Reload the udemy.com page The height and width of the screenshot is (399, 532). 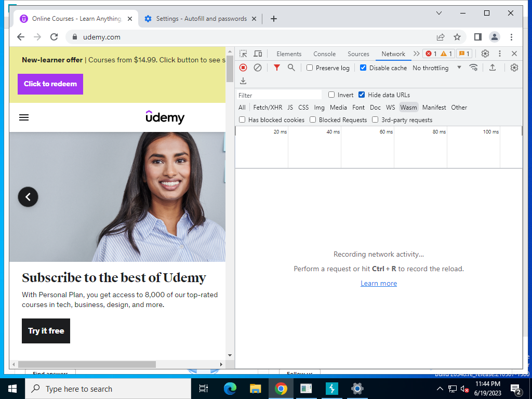click(54, 37)
